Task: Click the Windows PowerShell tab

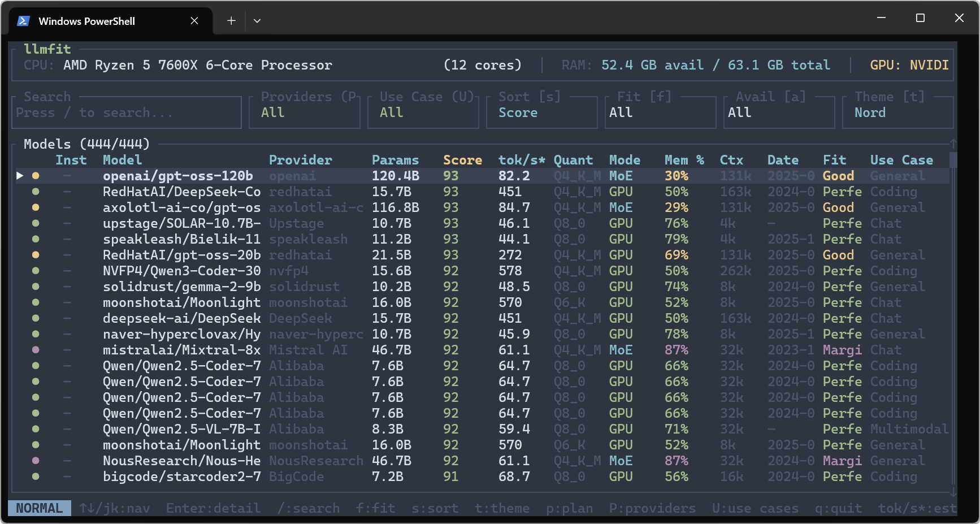Action: [86, 21]
